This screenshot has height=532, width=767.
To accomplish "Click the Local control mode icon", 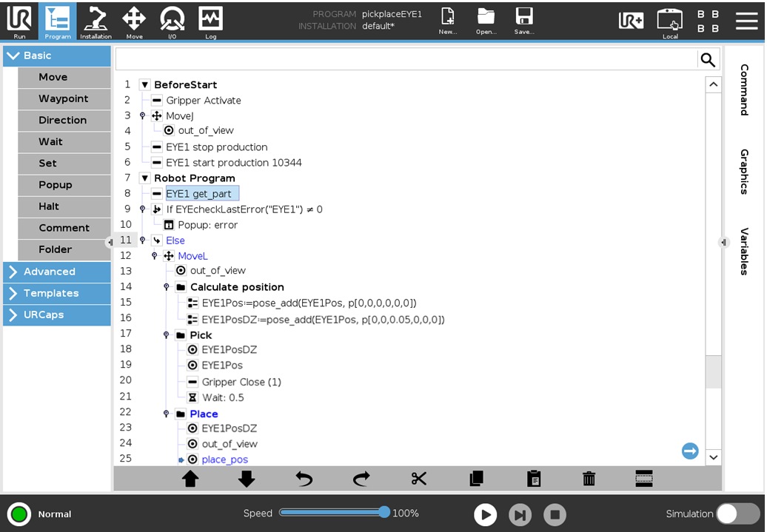I will pyautogui.click(x=670, y=22).
